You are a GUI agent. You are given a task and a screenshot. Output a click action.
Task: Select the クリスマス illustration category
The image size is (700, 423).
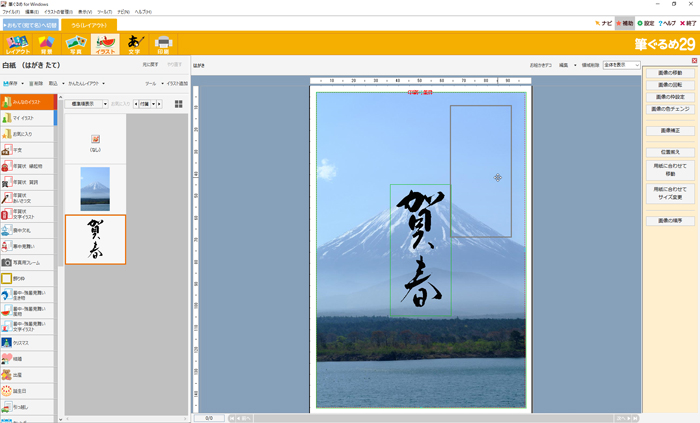coord(27,342)
